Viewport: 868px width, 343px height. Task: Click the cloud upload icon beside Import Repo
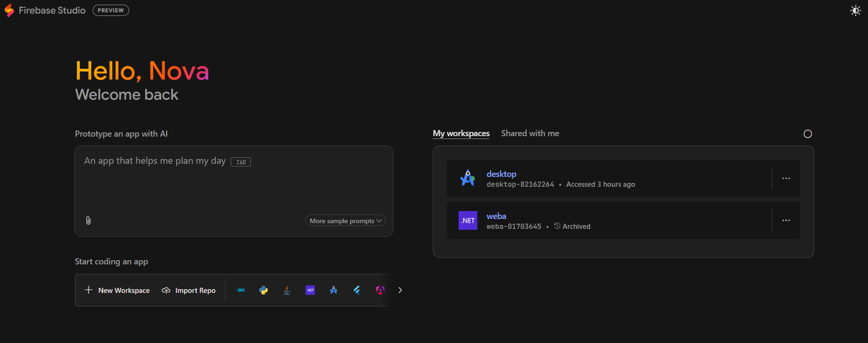coord(166,290)
